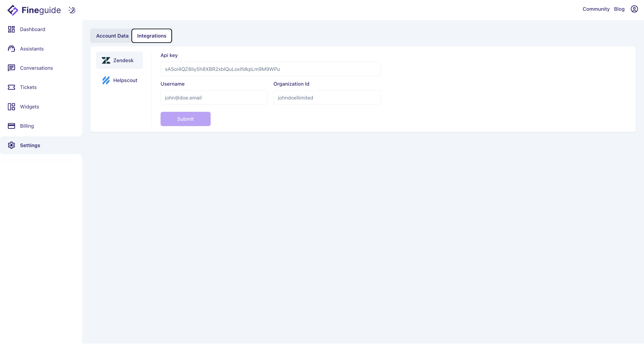
Task: Click the Fineguide logo icon
Action: coord(13,10)
